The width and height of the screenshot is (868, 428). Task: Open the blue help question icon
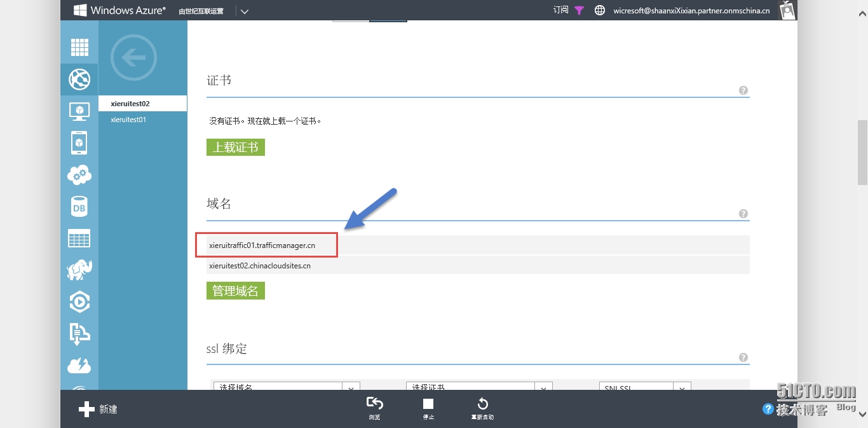(x=768, y=409)
